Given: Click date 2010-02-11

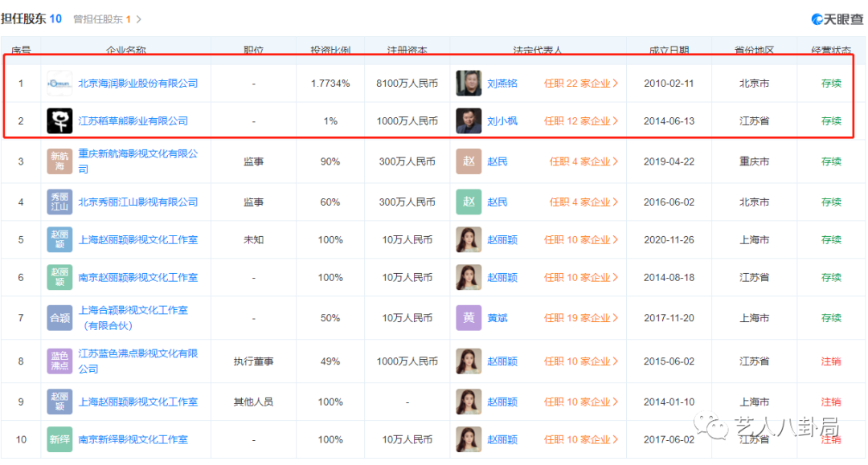Looking at the screenshot, I should (669, 84).
